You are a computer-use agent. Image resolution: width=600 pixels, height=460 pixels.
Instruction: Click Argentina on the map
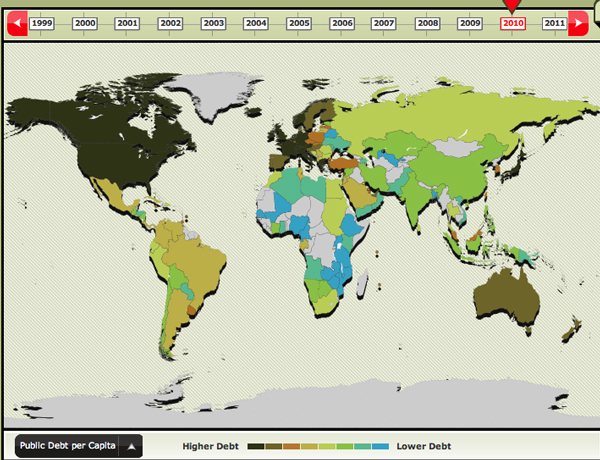coord(176,312)
